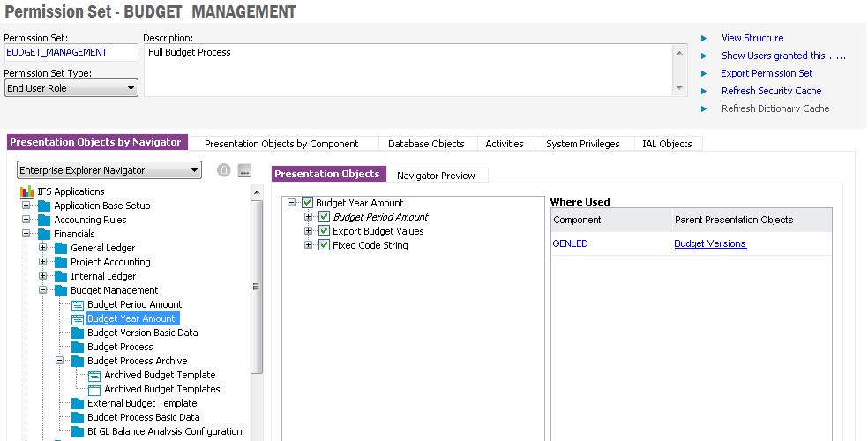The height and width of the screenshot is (441, 868).
Task: Click the Budget Management folder icon
Action: (x=61, y=290)
